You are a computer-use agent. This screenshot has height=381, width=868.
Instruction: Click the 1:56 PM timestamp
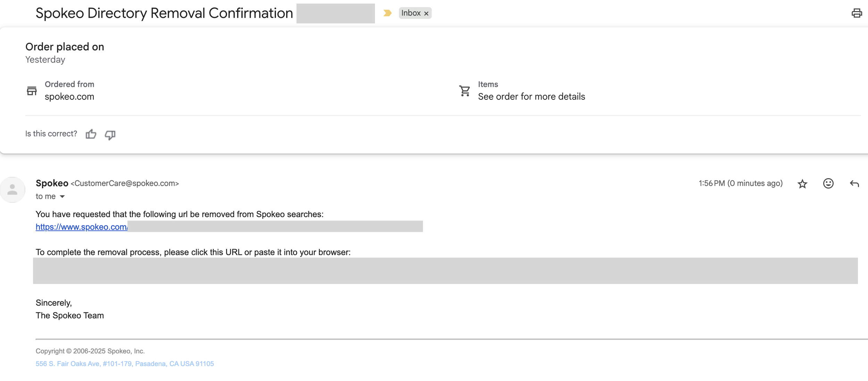(740, 183)
